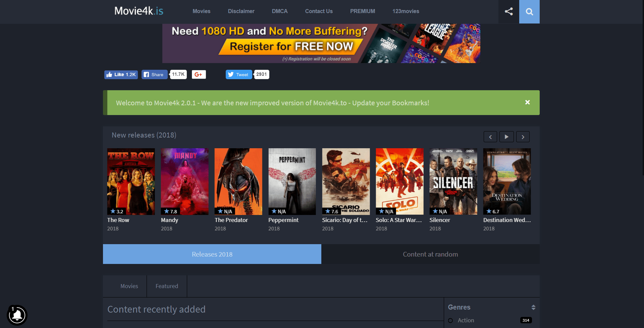The image size is (644, 328).
Task: Open the 123movies nav link
Action: click(x=406, y=11)
